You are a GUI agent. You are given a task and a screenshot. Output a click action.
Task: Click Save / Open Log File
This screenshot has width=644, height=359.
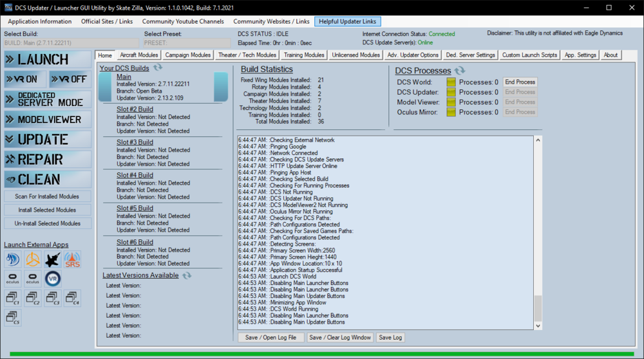pyautogui.click(x=270, y=337)
